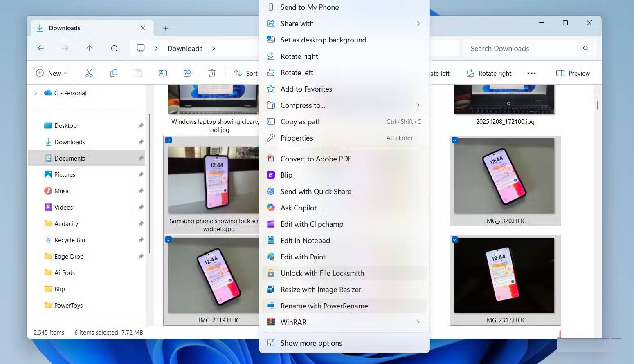Expand the G - Personal tree node

tap(36, 93)
